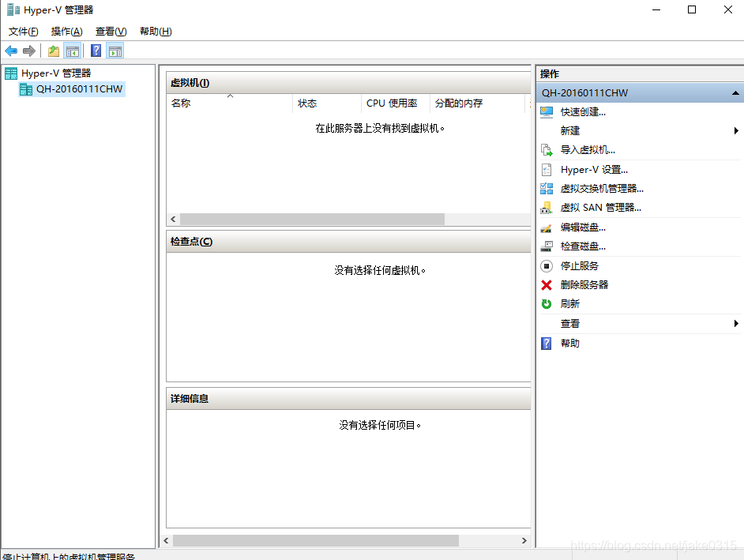Click the 帮助 question mark icon in actions
The image size is (744, 560).
point(547,343)
